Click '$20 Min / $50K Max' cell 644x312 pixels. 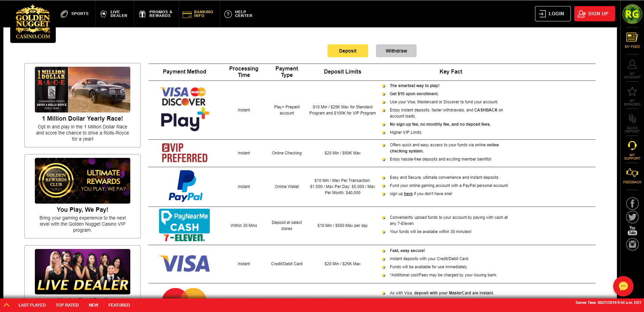[342, 153]
